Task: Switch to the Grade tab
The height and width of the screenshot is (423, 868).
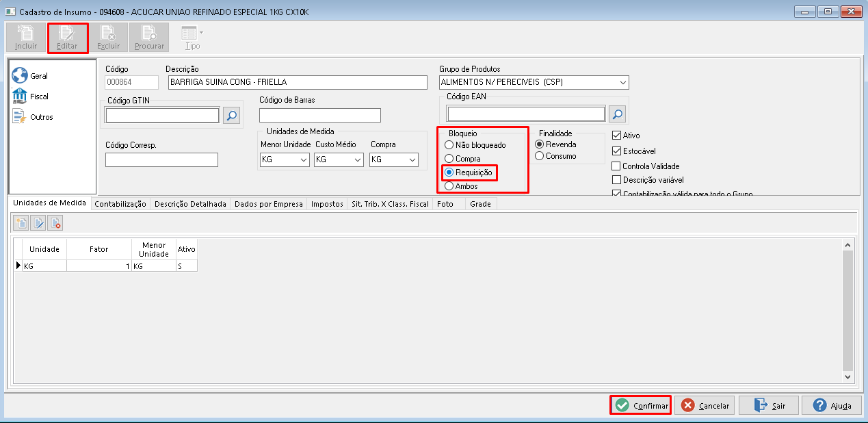Action: point(480,204)
